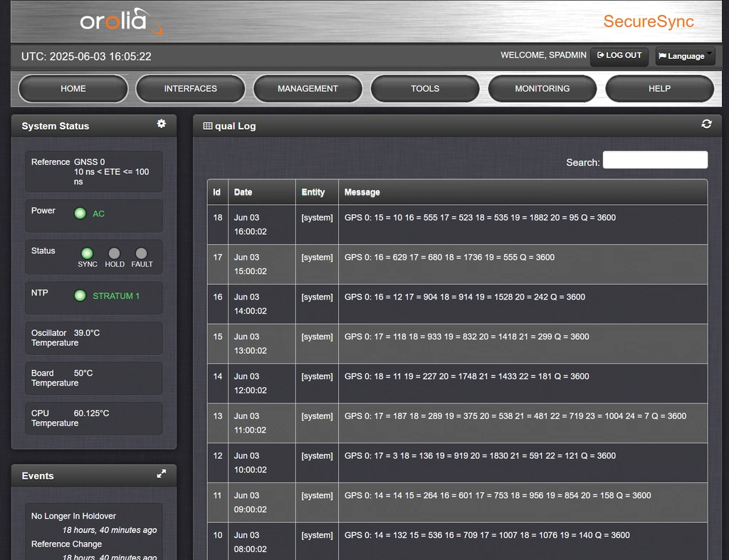Click the Power AC green indicator
Viewport: 729px width, 560px height.
coord(80,213)
